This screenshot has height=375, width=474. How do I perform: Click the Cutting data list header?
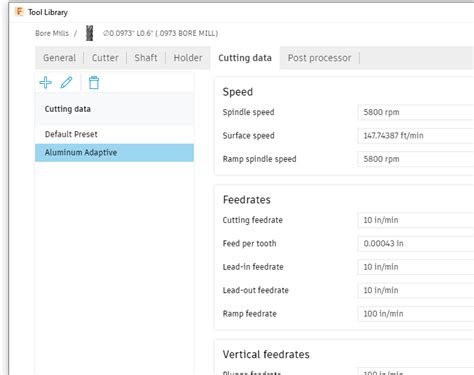click(114, 109)
